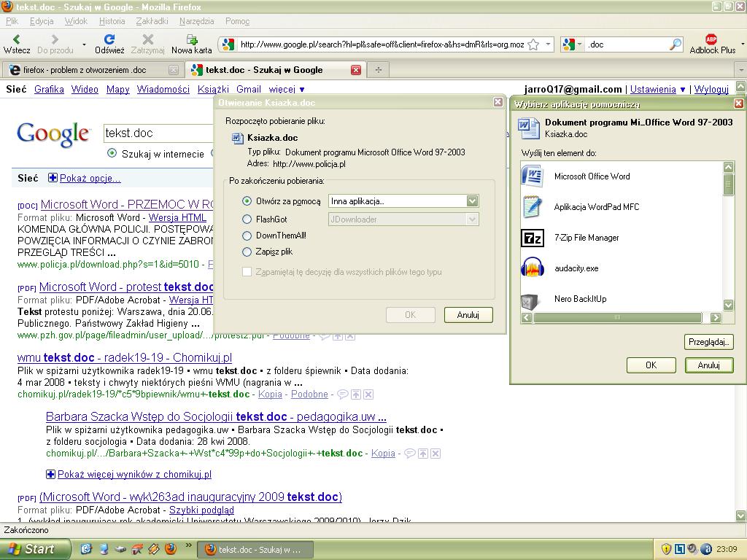Click the plus icon beside Pokaż opcje

53,178
